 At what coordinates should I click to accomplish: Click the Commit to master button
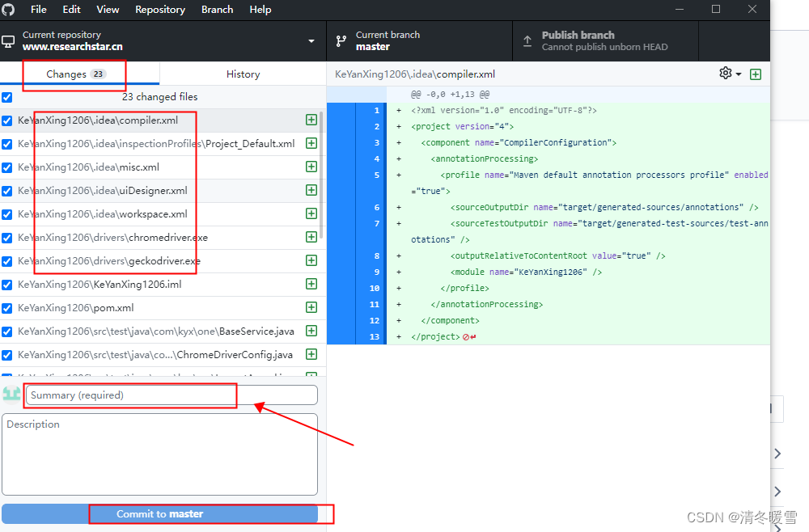pos(159,513)
